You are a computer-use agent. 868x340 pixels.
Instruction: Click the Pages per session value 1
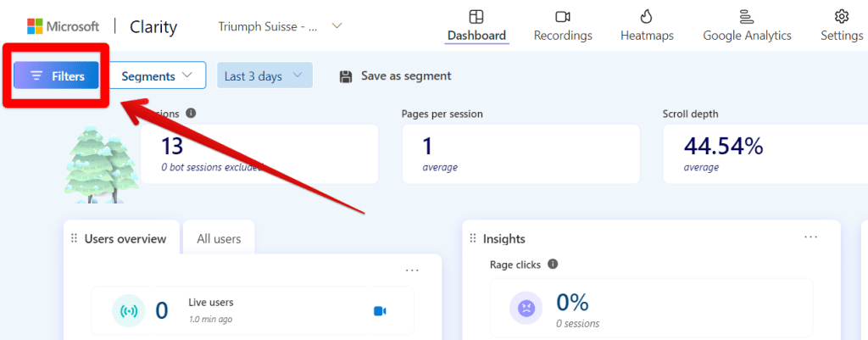coord(427,146)
